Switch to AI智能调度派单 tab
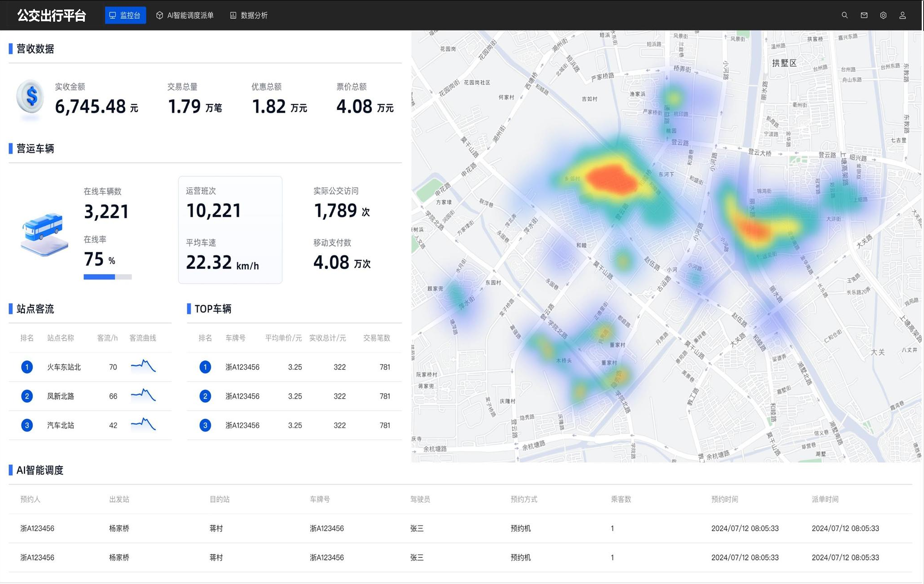This screenshot has width=924, height=584. (x=185, y=15)
